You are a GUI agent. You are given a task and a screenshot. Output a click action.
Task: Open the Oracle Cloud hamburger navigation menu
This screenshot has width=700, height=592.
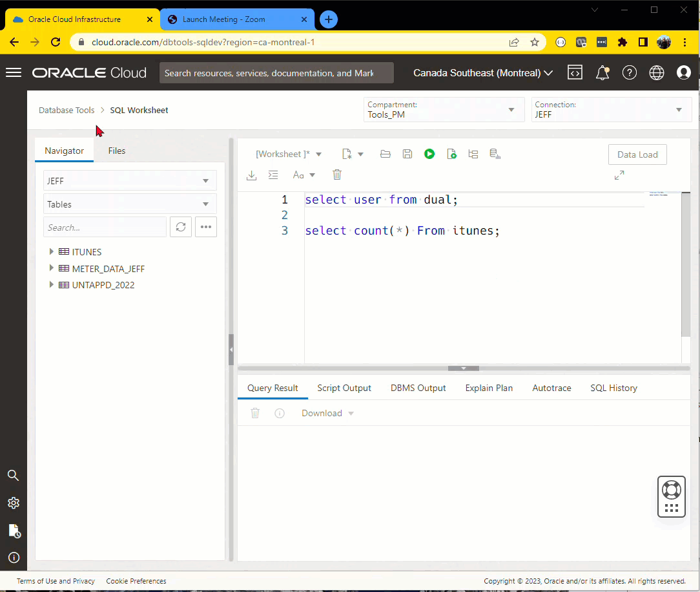14,72
